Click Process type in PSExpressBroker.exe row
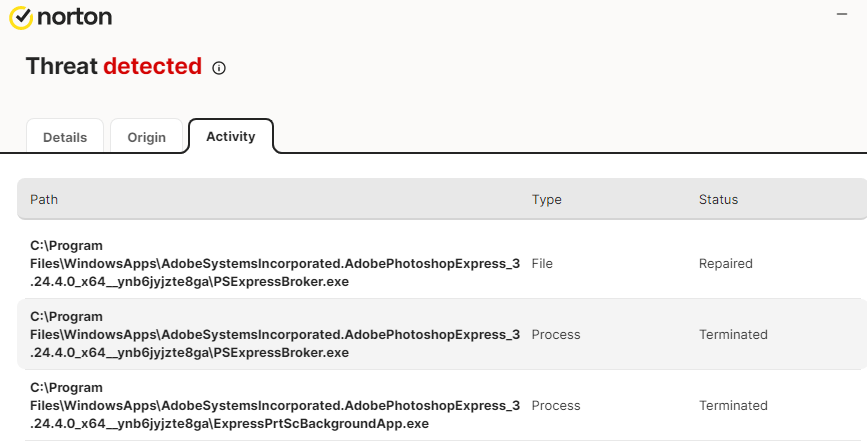Viewport: 867px width, 444px height. coord(555,334)
